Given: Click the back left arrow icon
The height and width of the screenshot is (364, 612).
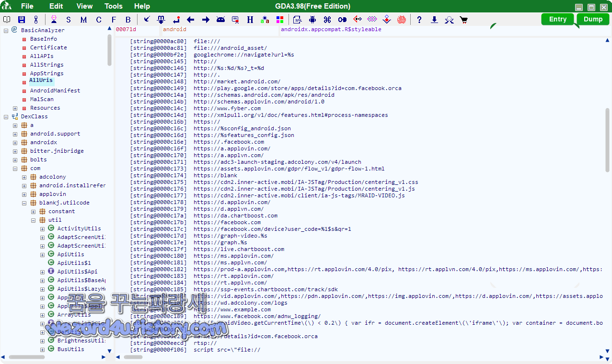Looking at the screenshot, I should 191,20.
